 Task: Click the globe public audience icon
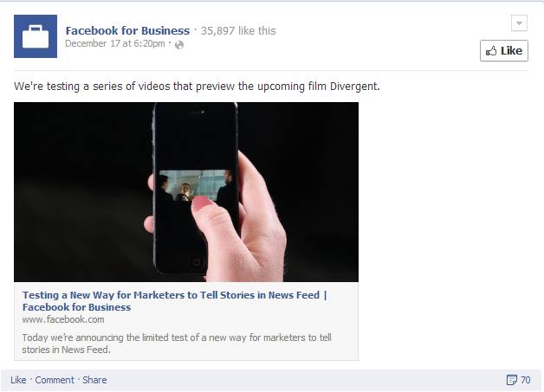point(179,45)
